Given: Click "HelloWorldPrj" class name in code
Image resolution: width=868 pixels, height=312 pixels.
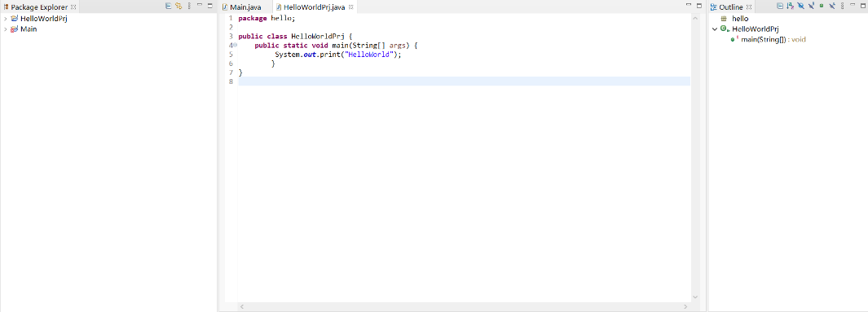Looking at the screenshot, I should 318,37.
